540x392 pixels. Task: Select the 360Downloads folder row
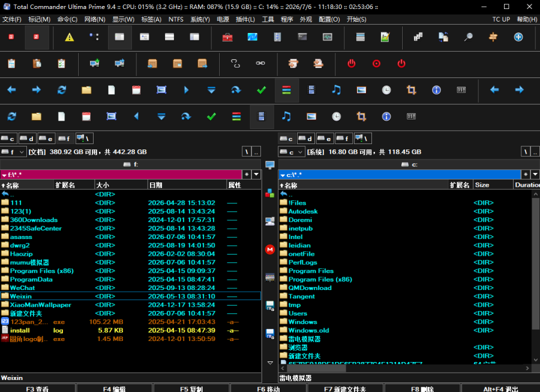click(131, 220)
